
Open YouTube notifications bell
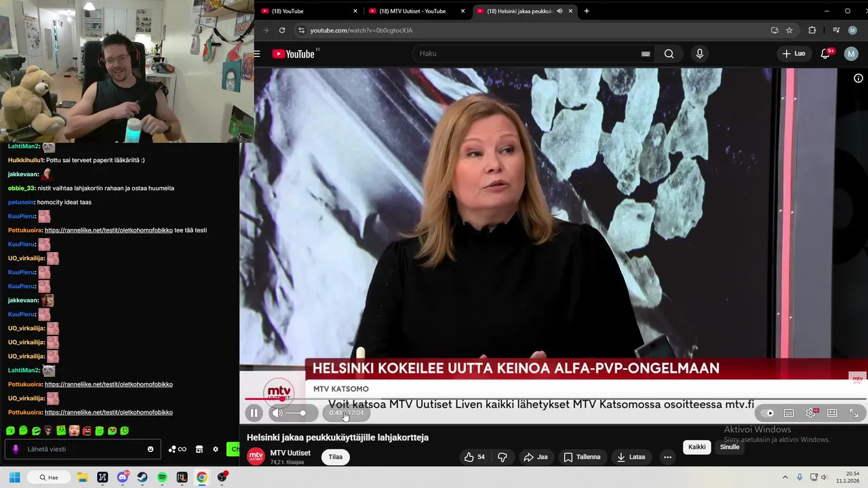825,54
